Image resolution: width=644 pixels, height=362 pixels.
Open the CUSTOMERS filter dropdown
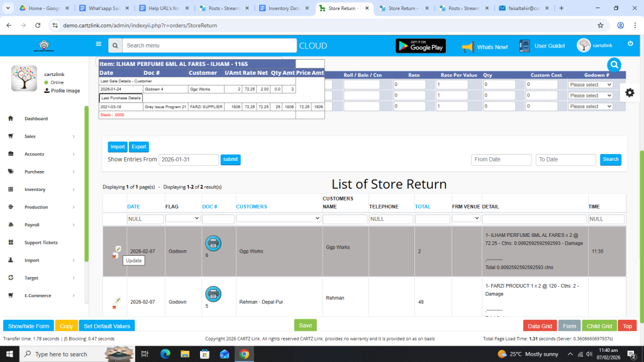278,219
